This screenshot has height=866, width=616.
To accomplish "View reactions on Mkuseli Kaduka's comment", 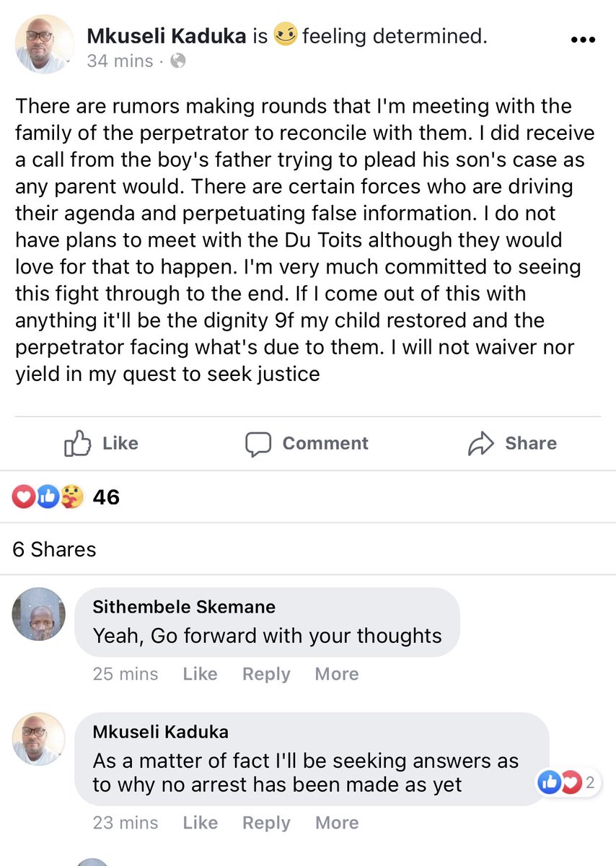I will click(x=567, y=782).
